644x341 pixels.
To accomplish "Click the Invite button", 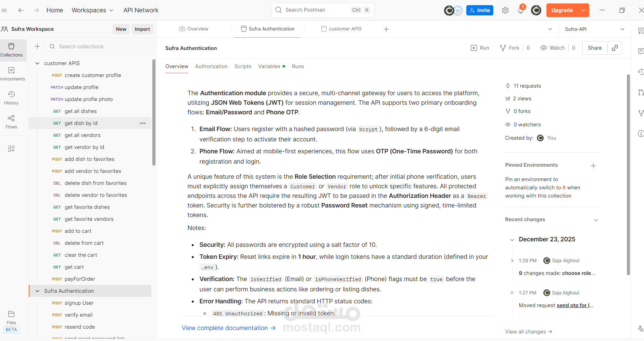I will 480,10.
